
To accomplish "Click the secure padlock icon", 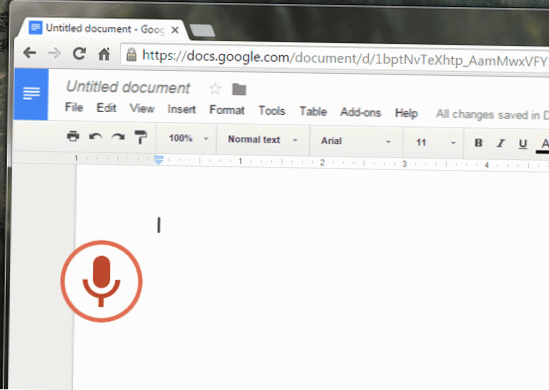I will tap(131, 55).
